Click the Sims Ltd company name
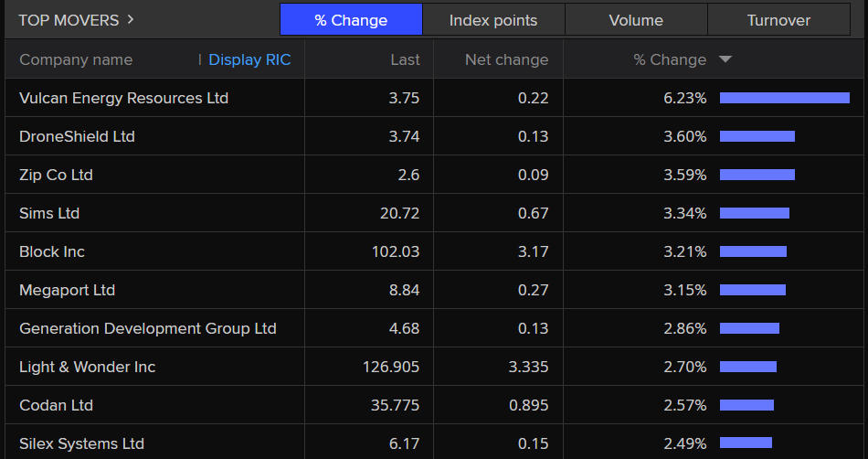 (49, 213)
